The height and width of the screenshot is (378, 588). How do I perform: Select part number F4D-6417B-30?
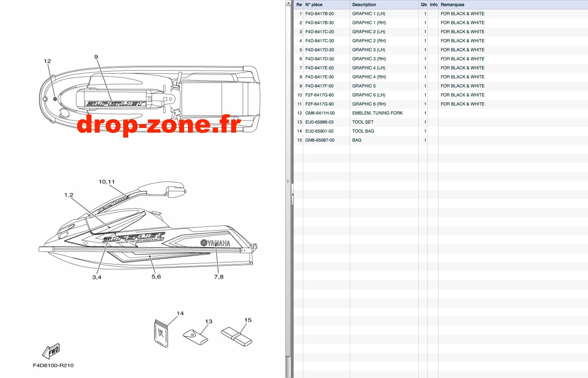[319, 23]
